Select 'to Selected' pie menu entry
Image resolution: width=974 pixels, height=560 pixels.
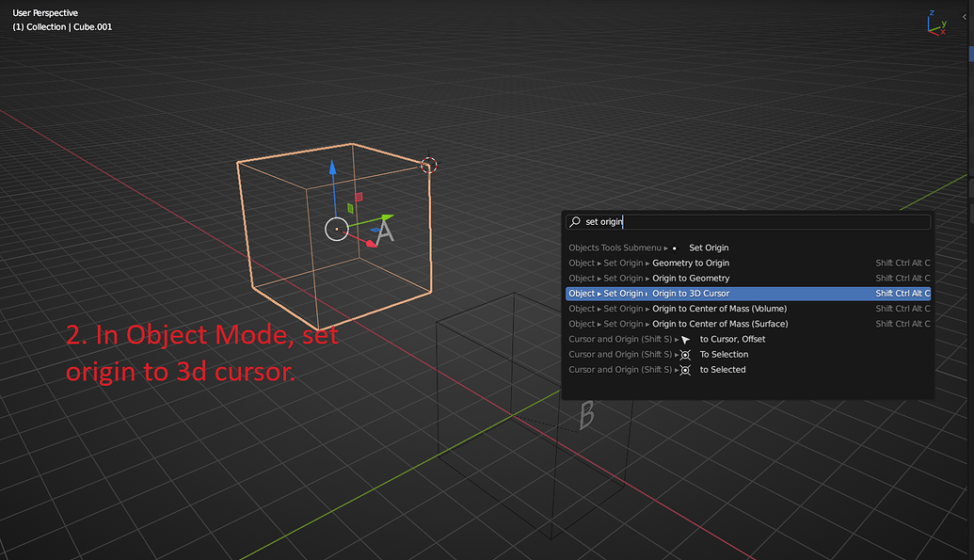click(x=748, y=369)
